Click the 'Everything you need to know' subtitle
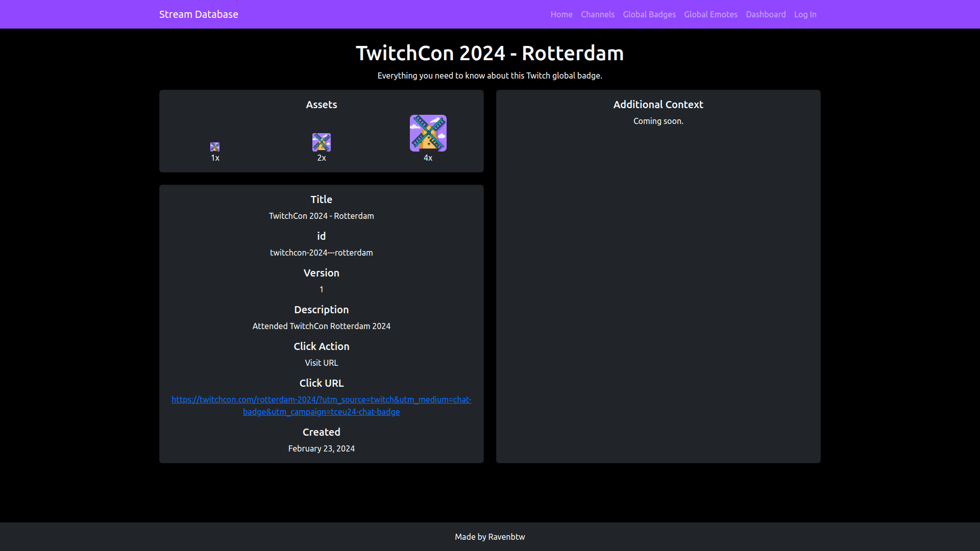This screenshot has height=551, width=980. [x=490, y=76]
